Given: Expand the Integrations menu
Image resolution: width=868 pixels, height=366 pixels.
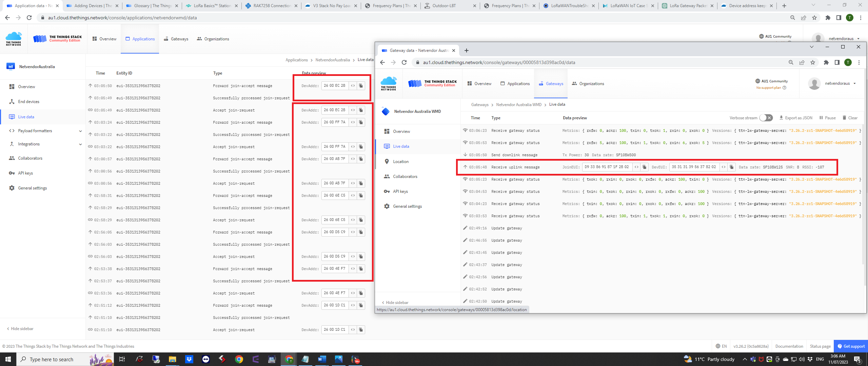Looking at the screenshot, I should [45, 144].
